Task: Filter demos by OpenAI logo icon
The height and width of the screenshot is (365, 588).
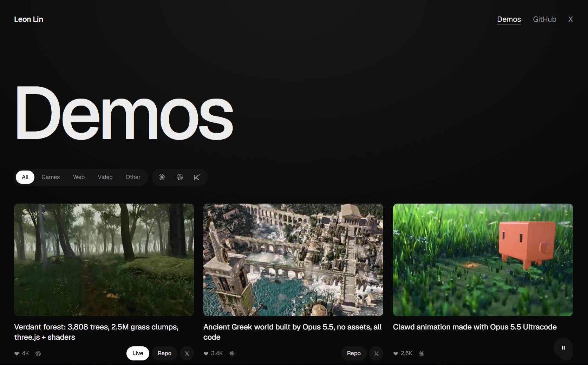Action: coord(179,177)
